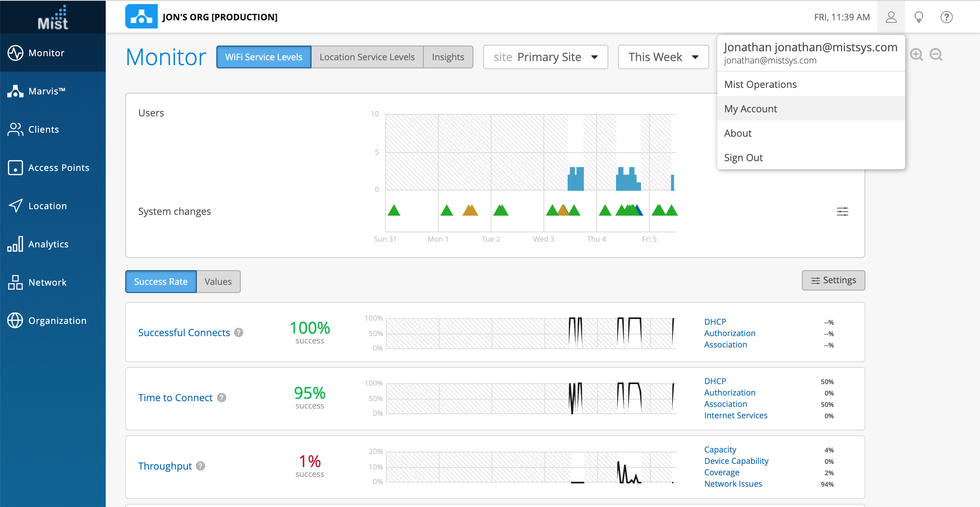
Task: Open the Network Issues link under Throughput
Action: (733, 484)
